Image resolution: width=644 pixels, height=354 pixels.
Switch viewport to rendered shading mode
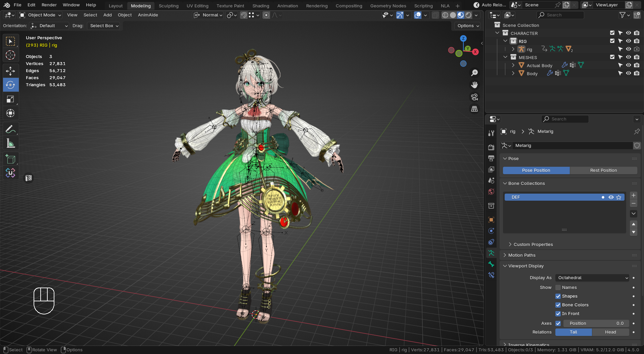pos(468,15)
